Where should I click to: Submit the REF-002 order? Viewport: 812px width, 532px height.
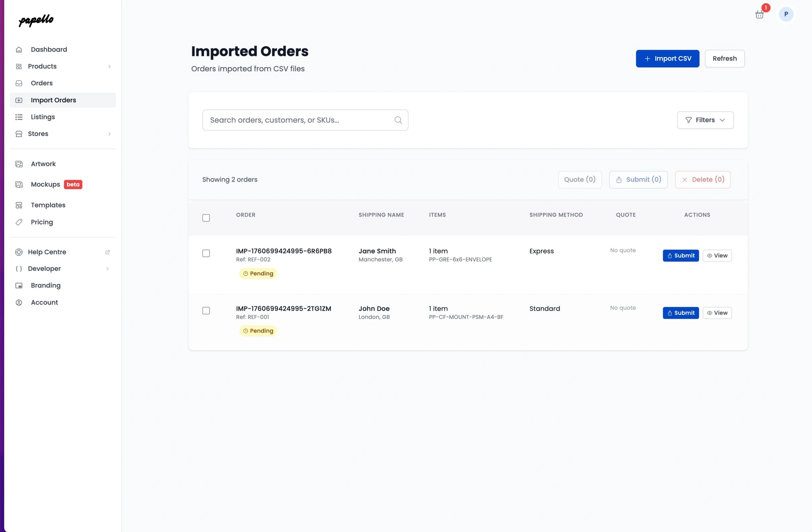tap(680, 256)
